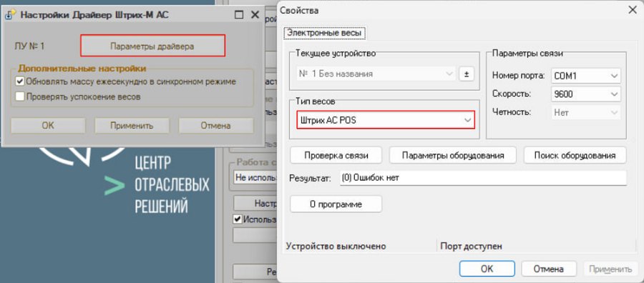
Task: Cancel the Свойства dialog with Отмена
Action: coord(548,269)
